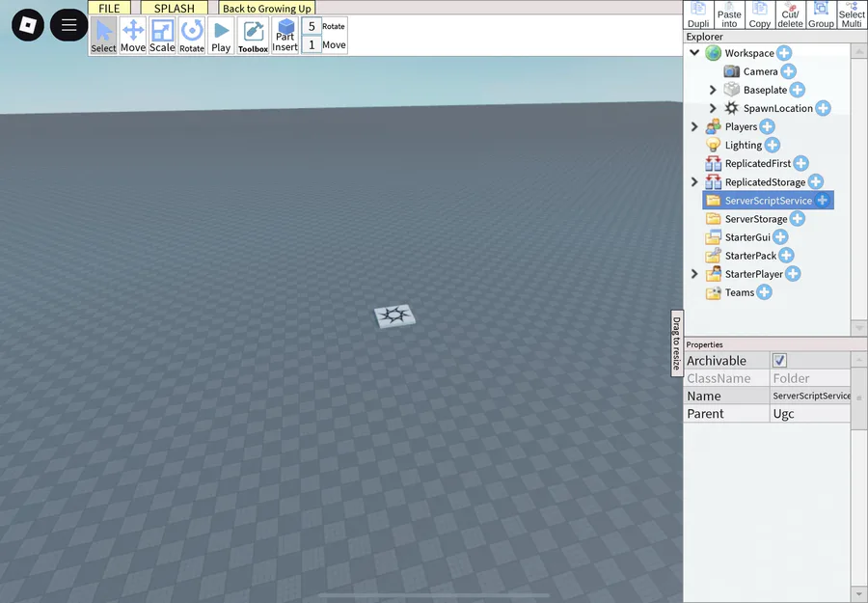The width and height of the screenshot is (868, 603).
Task: Collapse the Workspace tree node
Action: point(694,53)
